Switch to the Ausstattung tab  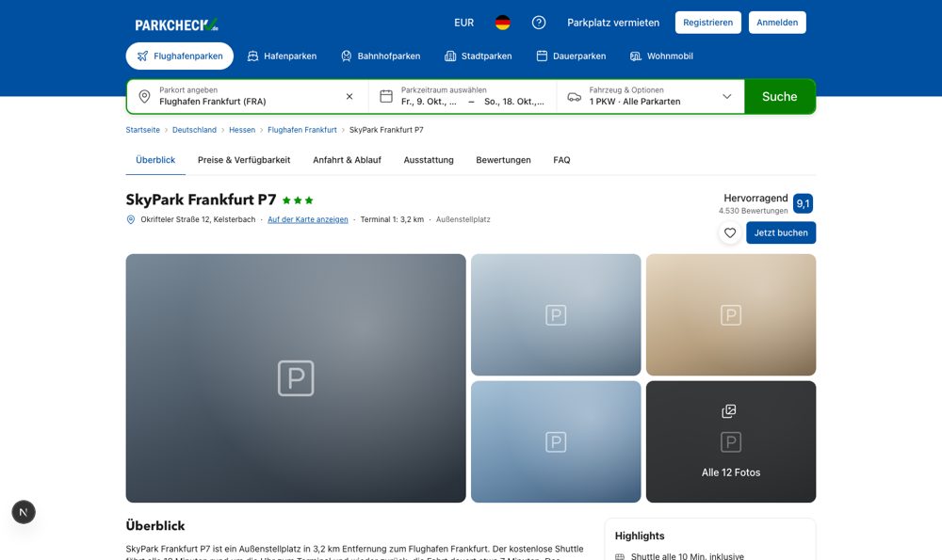click(429, 160)
